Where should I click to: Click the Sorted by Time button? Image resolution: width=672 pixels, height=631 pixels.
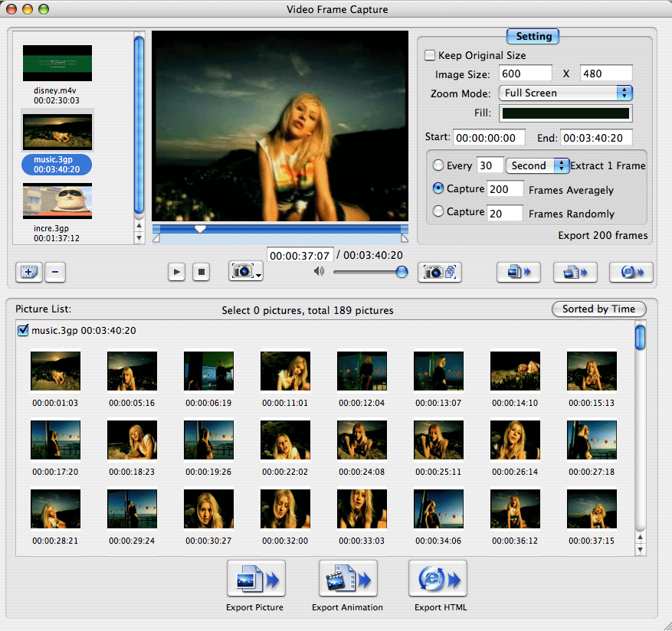pyautogui.click(x=599, y=309)
